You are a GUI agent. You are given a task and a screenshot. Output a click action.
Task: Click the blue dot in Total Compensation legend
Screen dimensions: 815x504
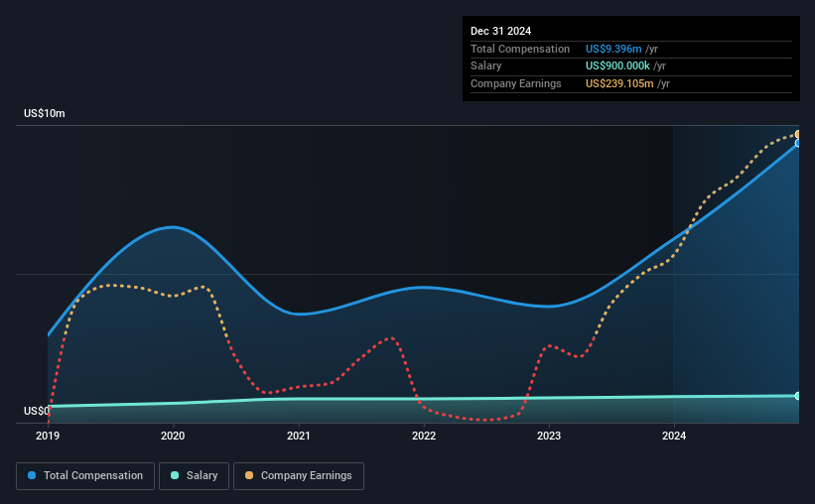pos(32,475)
